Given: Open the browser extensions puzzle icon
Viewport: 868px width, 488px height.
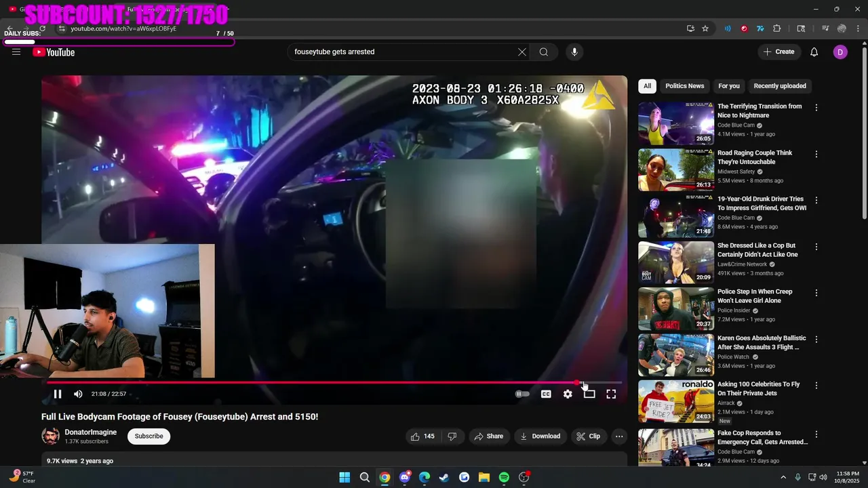Looking at the screenshot, I should click(x=777, y=28).
